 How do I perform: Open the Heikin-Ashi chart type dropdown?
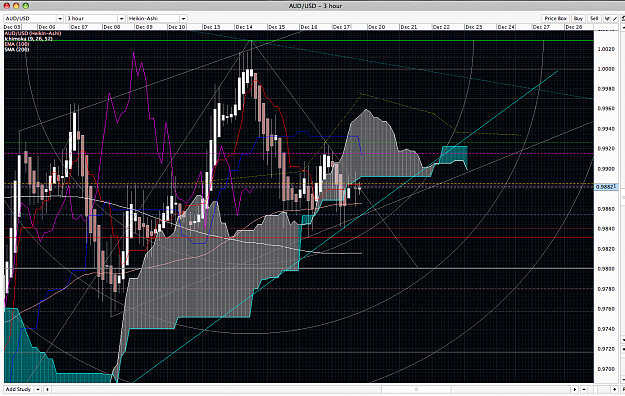157,18
